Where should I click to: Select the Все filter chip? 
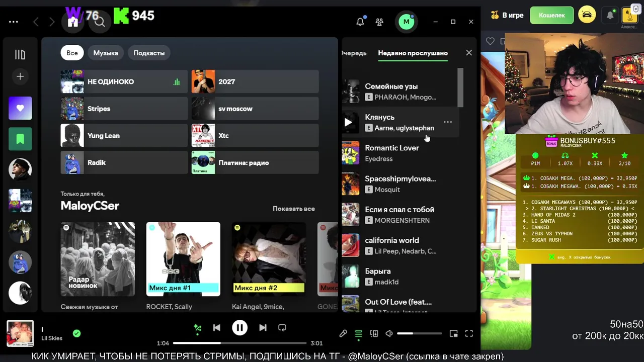(x=72, y=53)
